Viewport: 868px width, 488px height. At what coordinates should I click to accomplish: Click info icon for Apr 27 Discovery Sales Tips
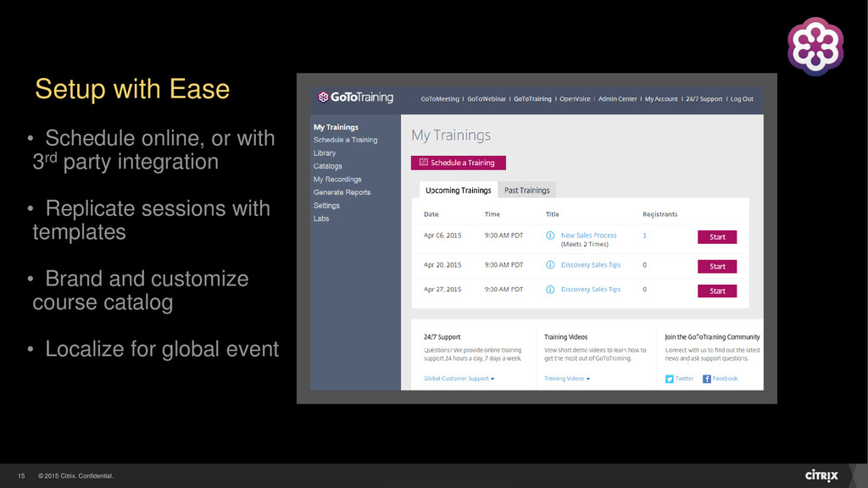click(x=550, y=290)
